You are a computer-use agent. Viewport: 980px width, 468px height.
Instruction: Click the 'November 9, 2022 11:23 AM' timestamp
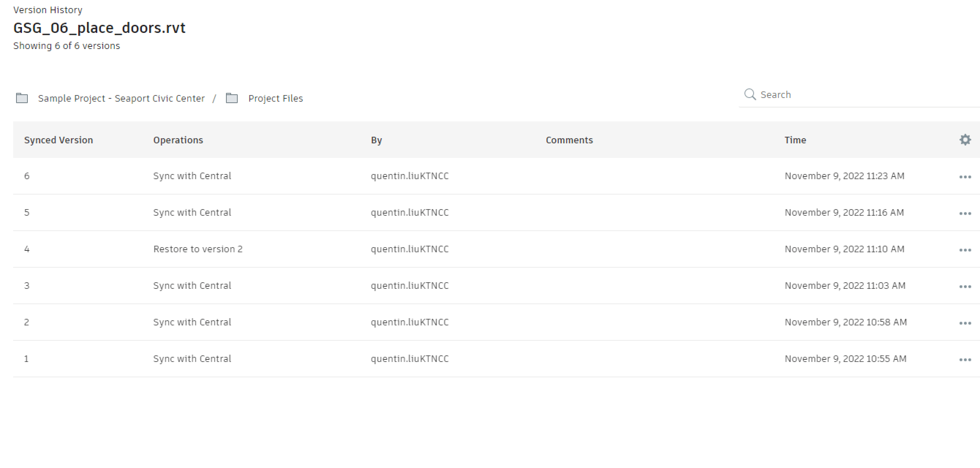click(845, 176)
